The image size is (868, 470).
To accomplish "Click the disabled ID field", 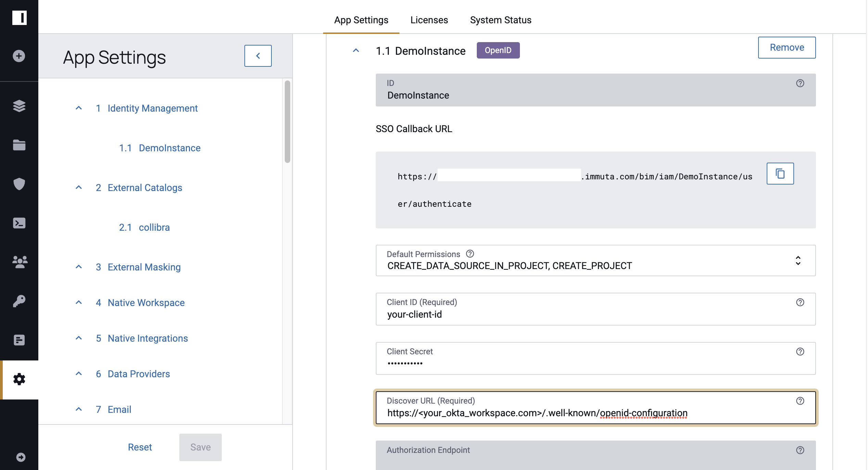I will (x=596, y=90).
